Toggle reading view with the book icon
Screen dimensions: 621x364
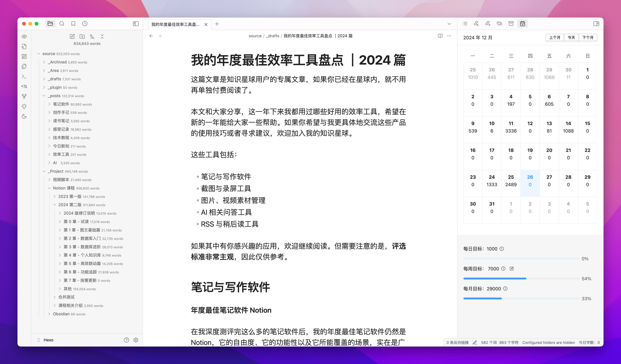[x=440, y=36]
